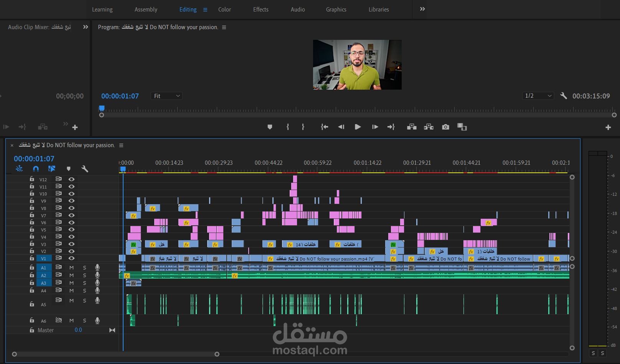The width and height of the screenshot is (620, 364).
Task: Open the Graphics workspace tab
Action: 336,10
